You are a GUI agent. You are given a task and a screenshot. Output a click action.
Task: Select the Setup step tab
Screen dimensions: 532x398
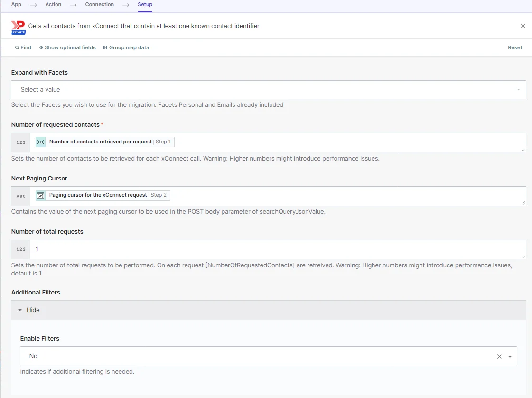[x=145, y=4]
